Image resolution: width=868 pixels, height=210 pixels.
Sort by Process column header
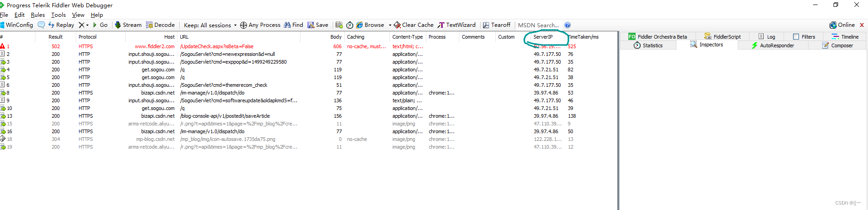437,37
